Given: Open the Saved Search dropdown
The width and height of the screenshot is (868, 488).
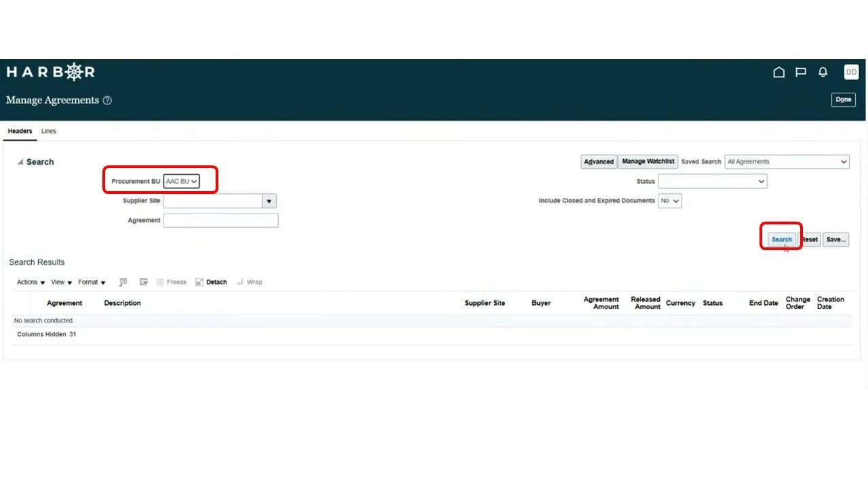Looking at the screenshot, I should click(x=787, y=161).
